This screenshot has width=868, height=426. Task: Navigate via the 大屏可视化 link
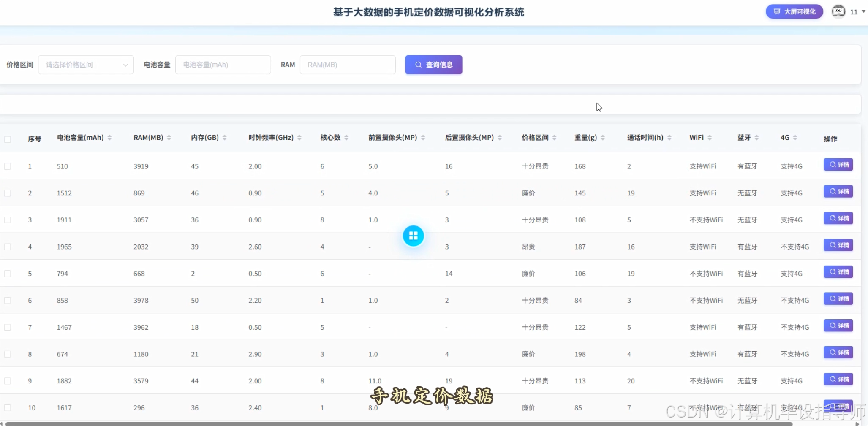click(794, 11)
